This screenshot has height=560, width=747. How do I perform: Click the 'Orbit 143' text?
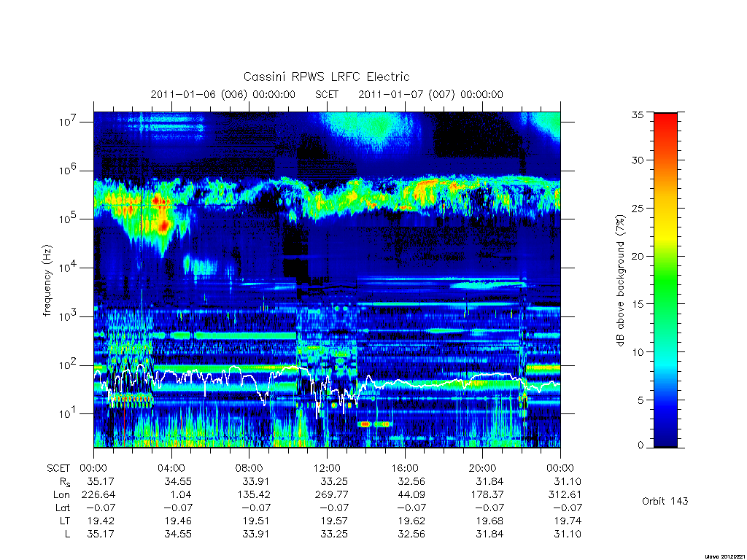coord(665,501)
